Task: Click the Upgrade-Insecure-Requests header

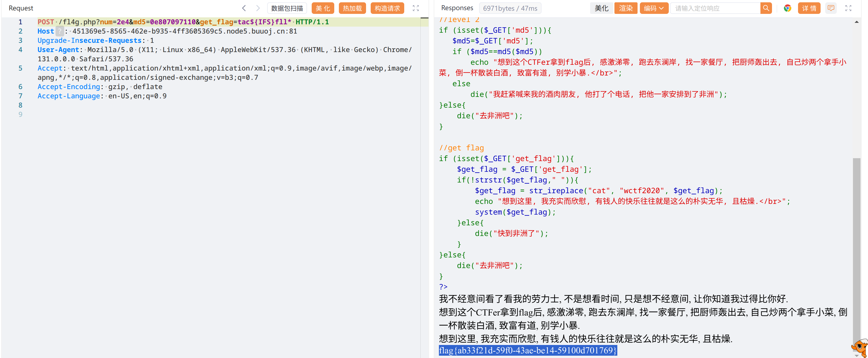Action: tap(96, 40)
